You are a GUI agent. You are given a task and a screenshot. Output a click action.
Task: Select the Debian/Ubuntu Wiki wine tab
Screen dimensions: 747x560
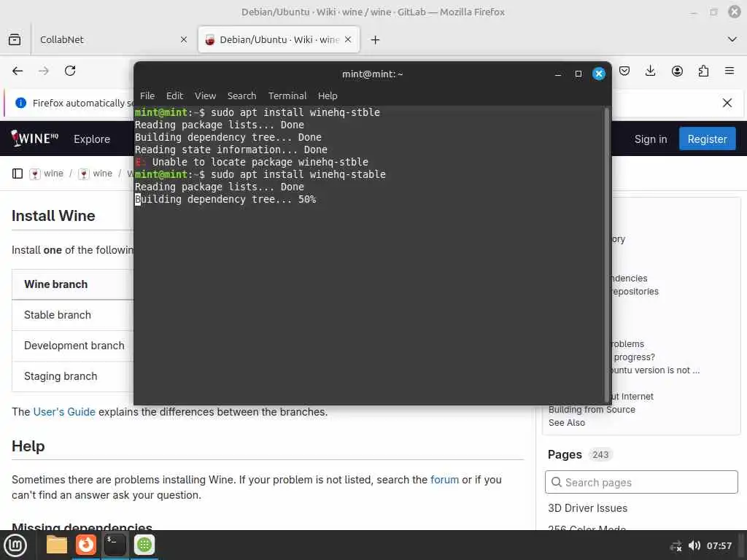pyautogui.click(x=279, y=39)
